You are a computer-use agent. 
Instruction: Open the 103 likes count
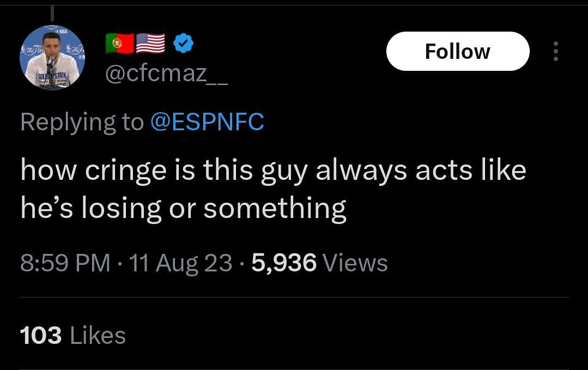[40, 335]
